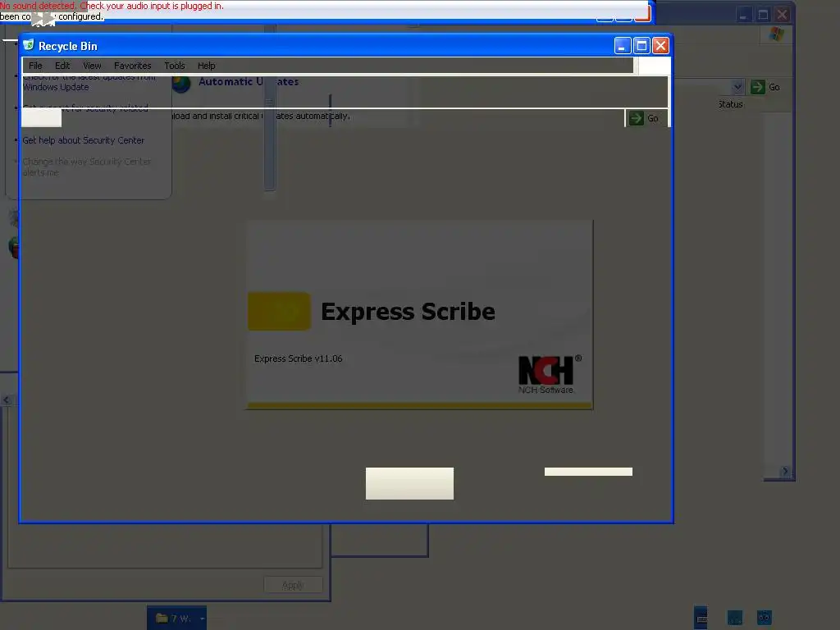Viewport: 840px width, 630px height.
Task: Click the Recycle Bin title bar icon
Action: click(x=29, y=46)
